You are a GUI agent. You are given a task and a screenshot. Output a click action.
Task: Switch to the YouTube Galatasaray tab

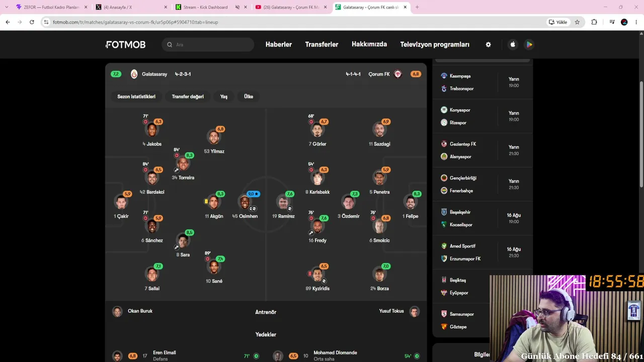click(x=292, y=8)
